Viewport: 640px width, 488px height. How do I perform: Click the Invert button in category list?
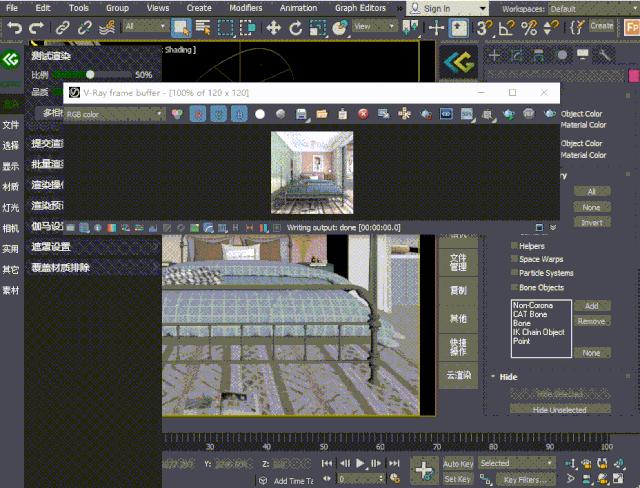tap(591, 222)
